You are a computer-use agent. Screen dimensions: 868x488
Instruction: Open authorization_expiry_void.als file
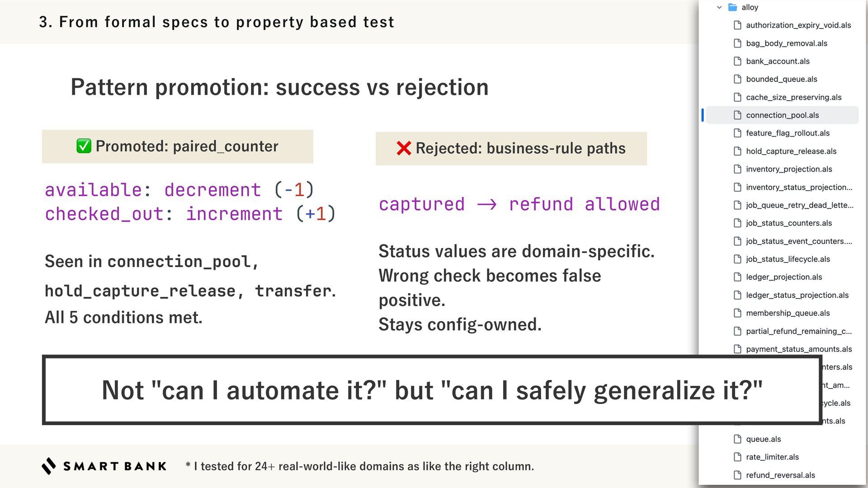(x=798, y=25)
